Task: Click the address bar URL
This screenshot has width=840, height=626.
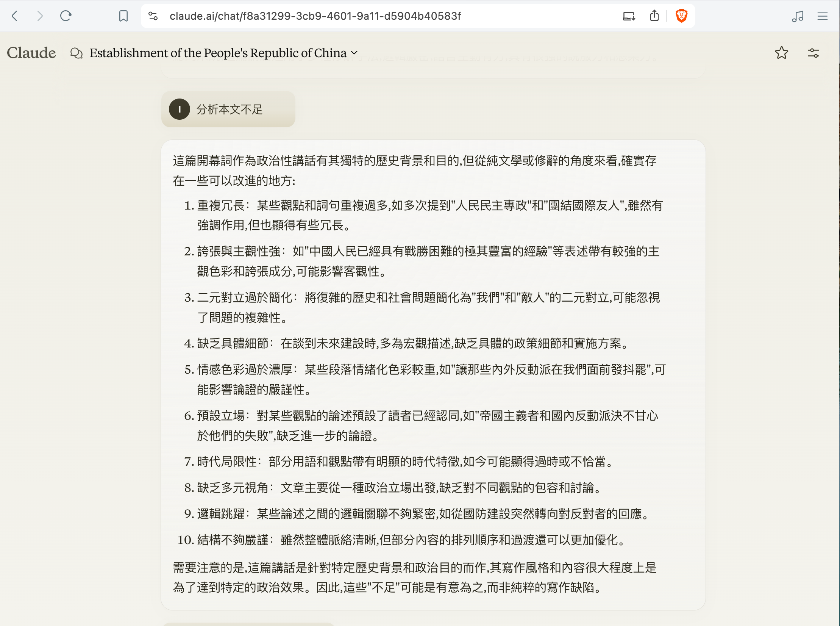Action: coord(315,16)
